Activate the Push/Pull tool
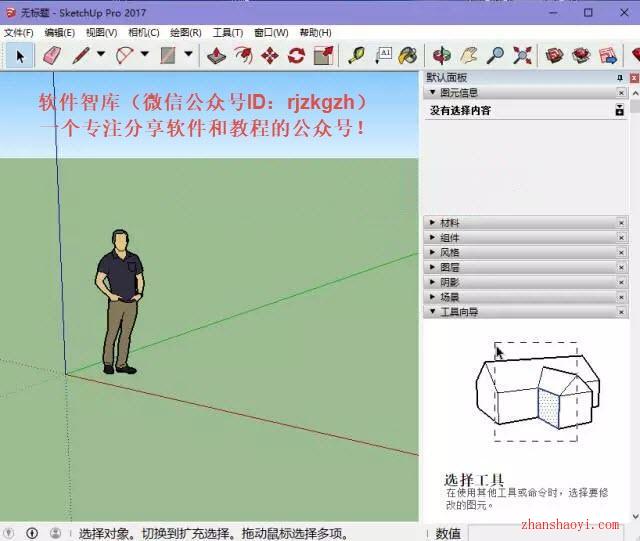The width and height of the screenshot is (640, 541). coord(216,56)
